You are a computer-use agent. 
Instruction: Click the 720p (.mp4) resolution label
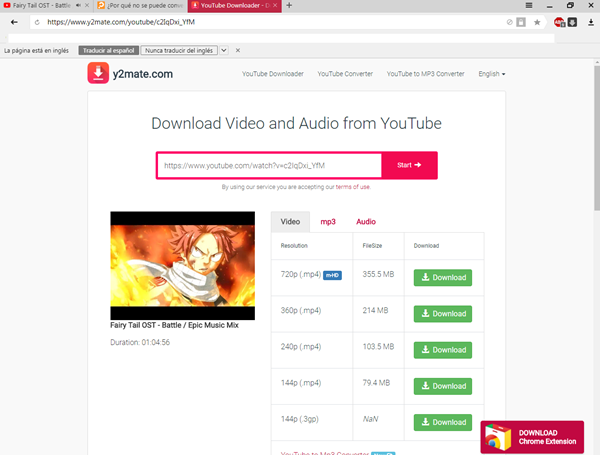pos(301,274)
